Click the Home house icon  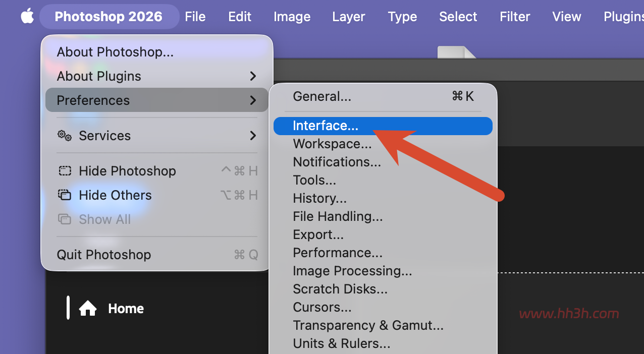(88, 308)
